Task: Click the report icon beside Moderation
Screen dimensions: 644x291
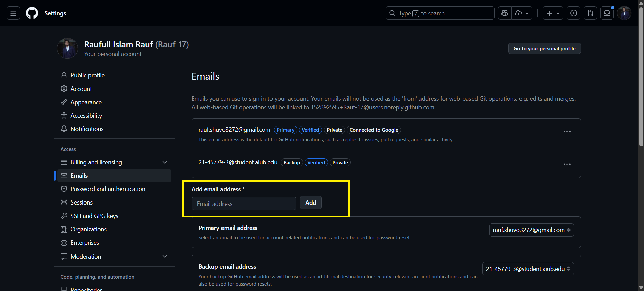Action: (x=64, y=256)
